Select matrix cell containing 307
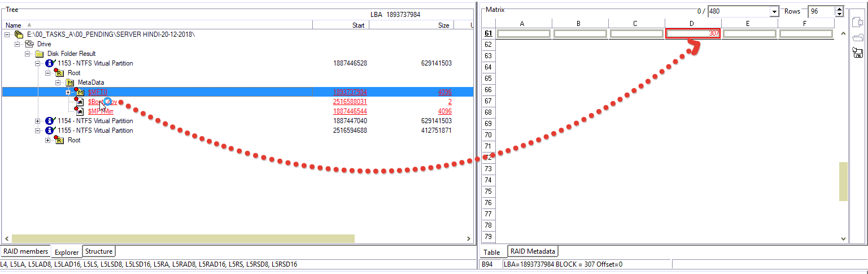868x274 pixels. point(693,34)
